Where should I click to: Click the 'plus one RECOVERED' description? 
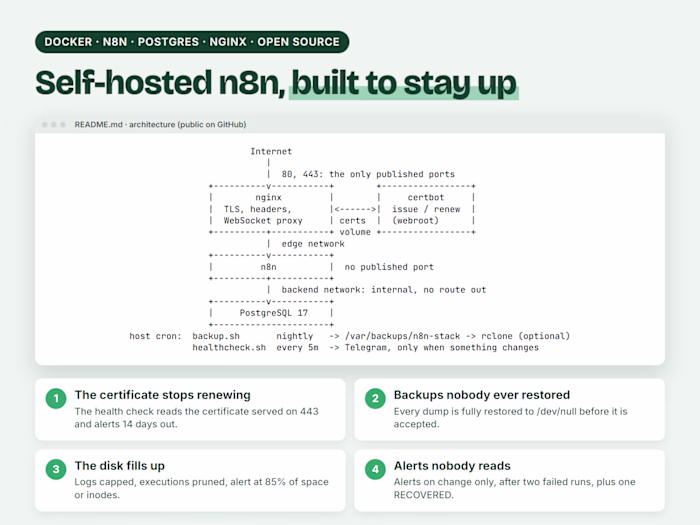514,488
